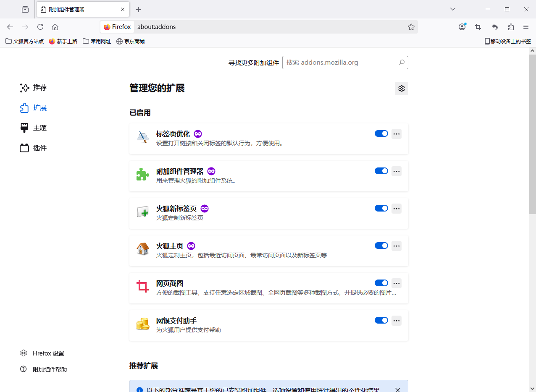Click the purple badge beside 火狐主页
This screenshot has width=536, height=392.
tap(191, 246)
